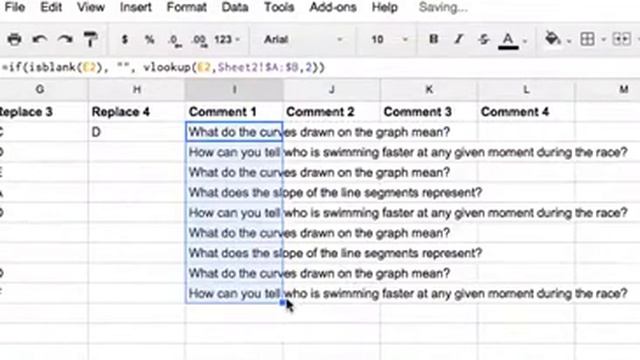
Task: Select the Paint format tool
Action: [x=90, y=39]
